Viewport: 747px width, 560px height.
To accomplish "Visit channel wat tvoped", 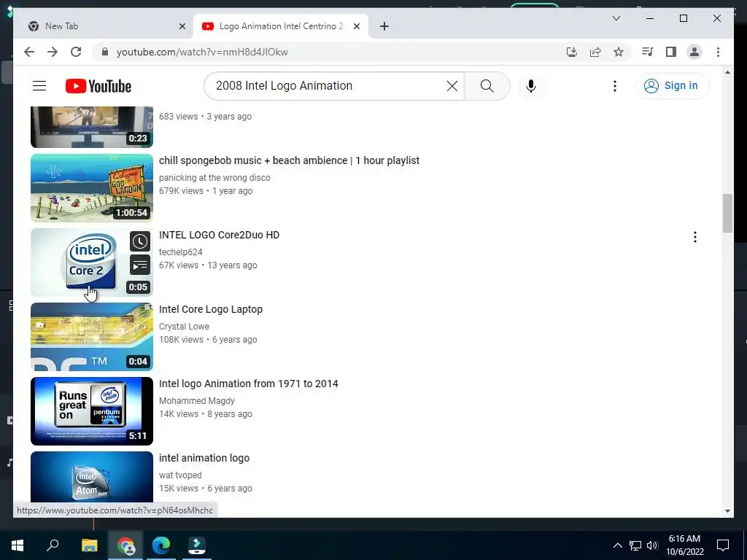I will [x=180, y=475].
